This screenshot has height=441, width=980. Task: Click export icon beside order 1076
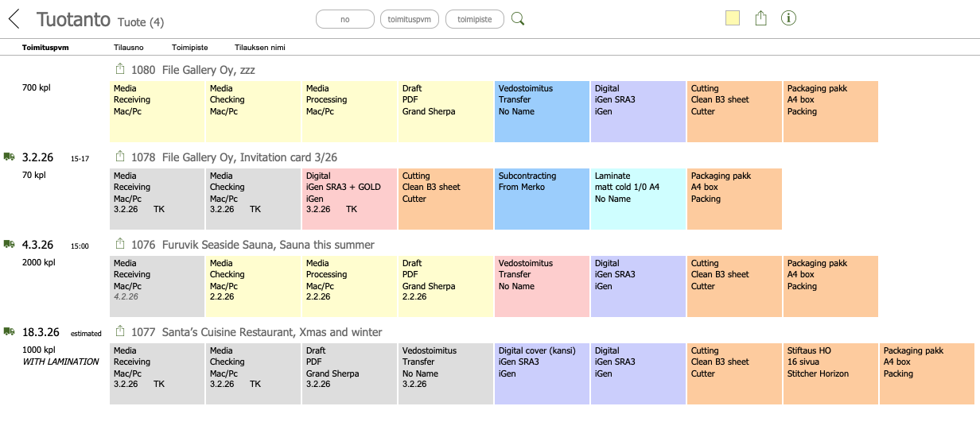(121, 244)
